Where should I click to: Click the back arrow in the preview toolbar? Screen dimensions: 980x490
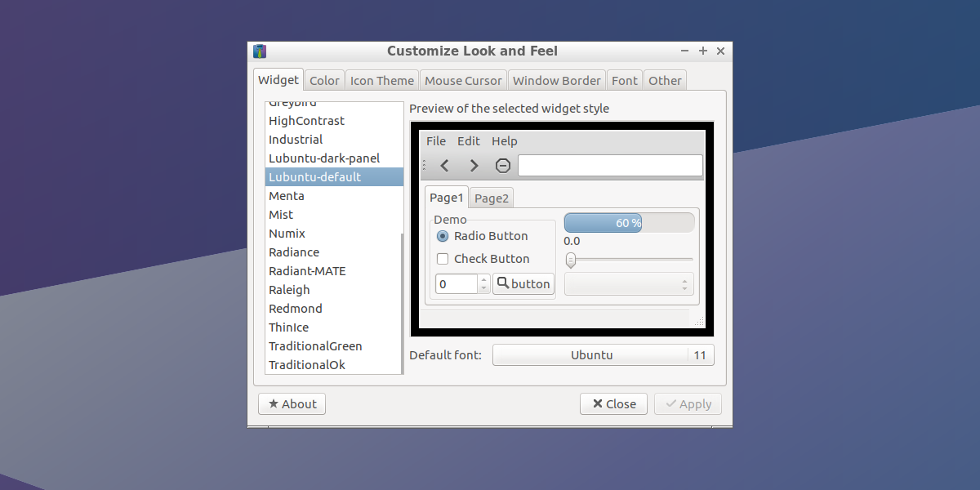[x=444, y=165]
